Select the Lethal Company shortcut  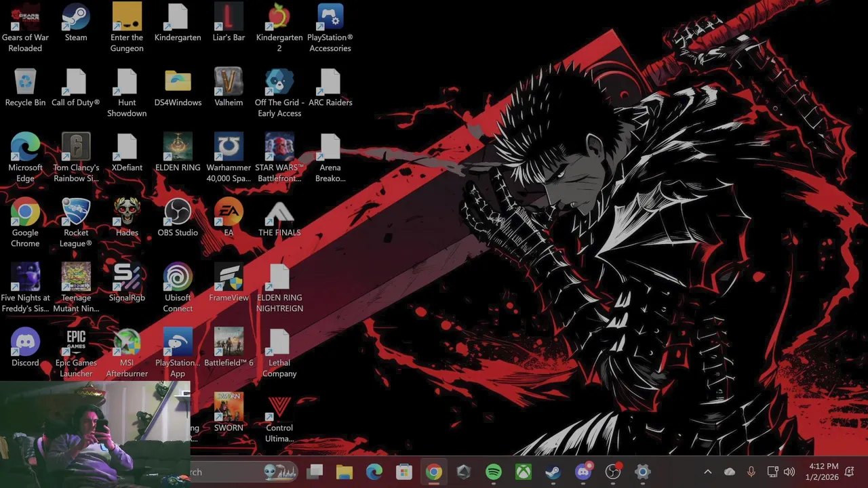tap(279, 353)
